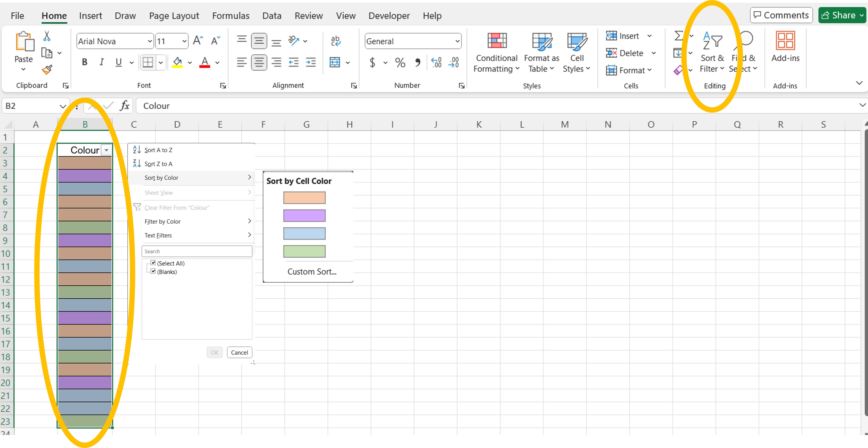
Task: Uncheck the Blanks checkbox
Action: [x=153, y=271]
